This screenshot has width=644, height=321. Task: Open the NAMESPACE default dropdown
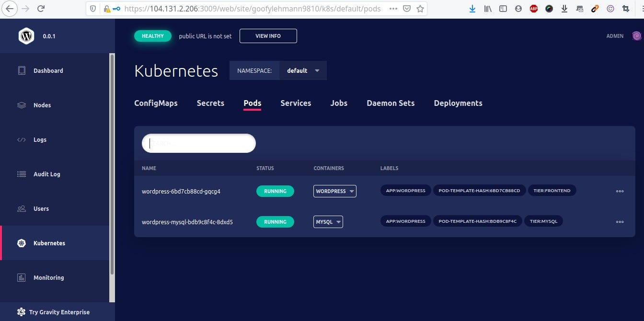coord(303,70)
